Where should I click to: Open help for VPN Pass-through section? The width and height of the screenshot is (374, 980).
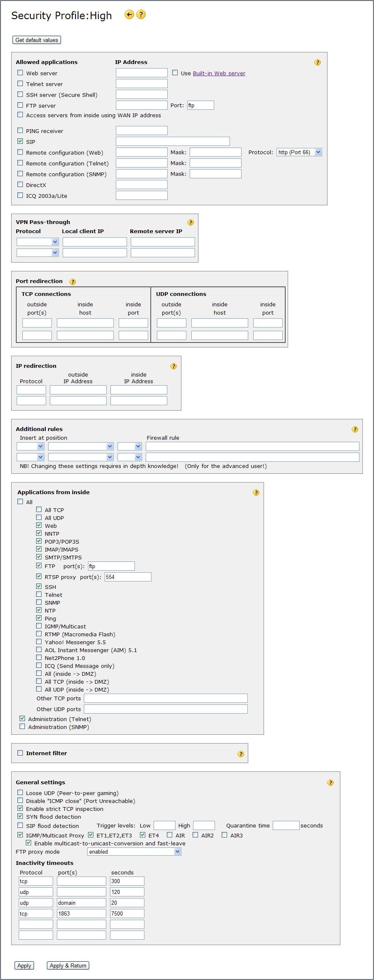[x=191, y=222]
